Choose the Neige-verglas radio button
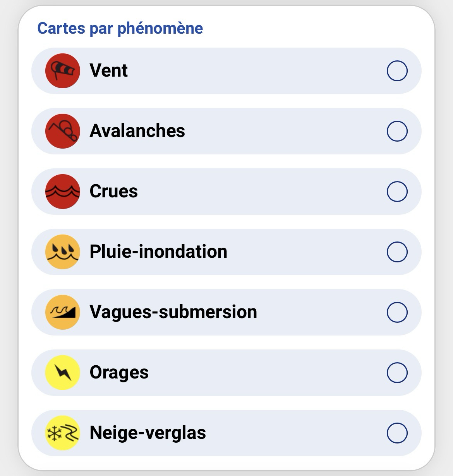Image resolution: width=453 pixels, height=476 pixels. 397,433
